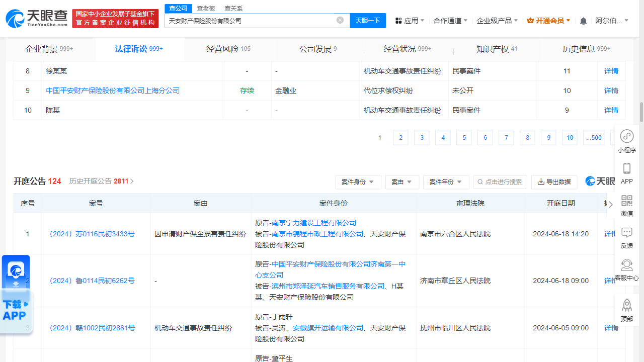Click 开通会员 membership button
Viewport: 644px width, 362px height.
(548, 21)
